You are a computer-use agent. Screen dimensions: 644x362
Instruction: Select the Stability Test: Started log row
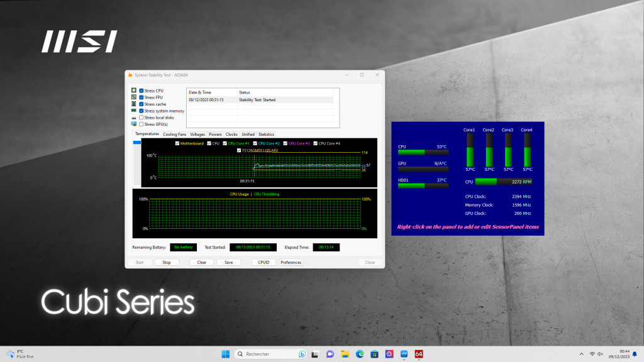(260, 100)
